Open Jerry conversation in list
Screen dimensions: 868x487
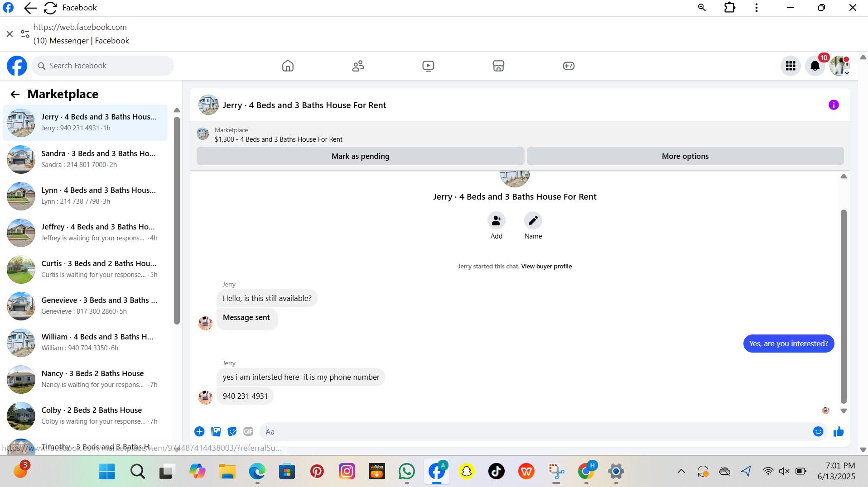tap(85, 123)
